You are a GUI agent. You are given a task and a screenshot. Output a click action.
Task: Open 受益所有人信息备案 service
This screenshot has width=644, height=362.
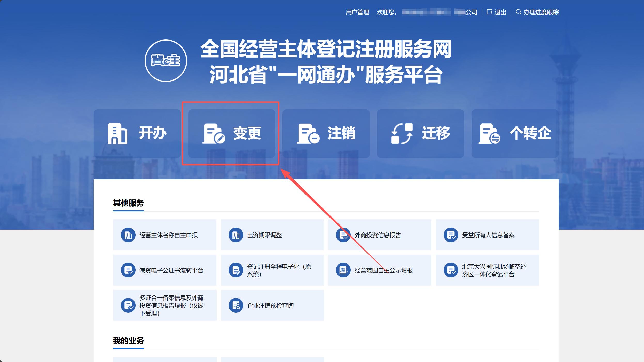pyautogui.click(x=488, y=235)
